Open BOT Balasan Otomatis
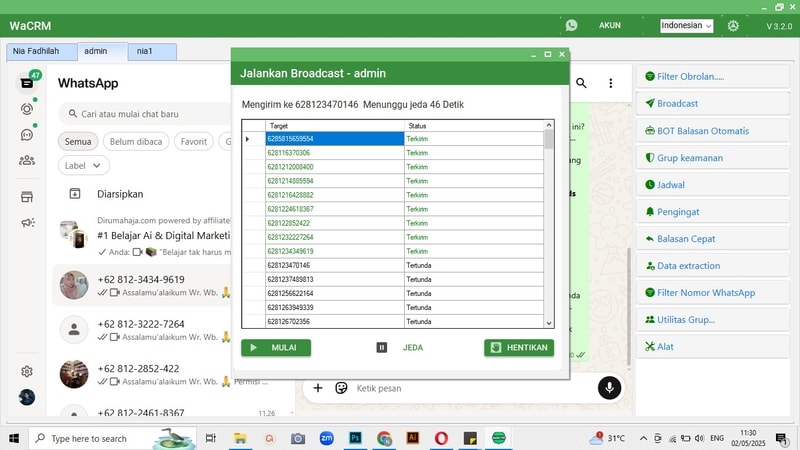The width and height of the screenshot is (800, 450). tap(713, 131)
